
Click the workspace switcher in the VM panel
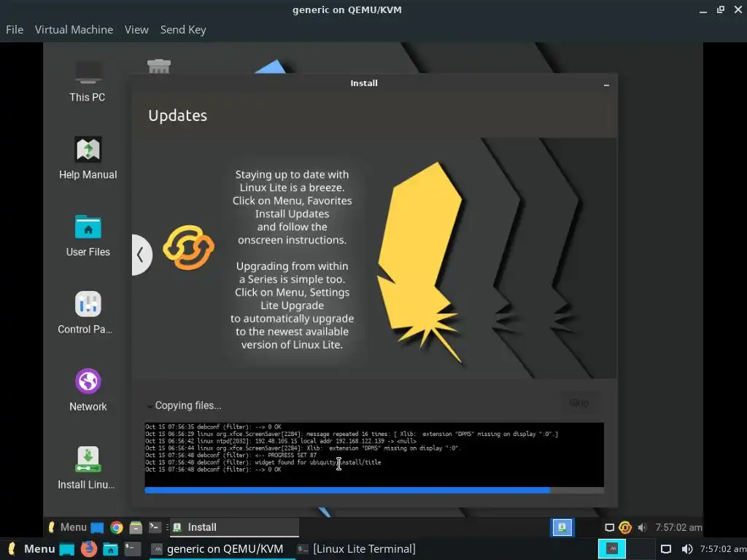click(x=562, y=527)
